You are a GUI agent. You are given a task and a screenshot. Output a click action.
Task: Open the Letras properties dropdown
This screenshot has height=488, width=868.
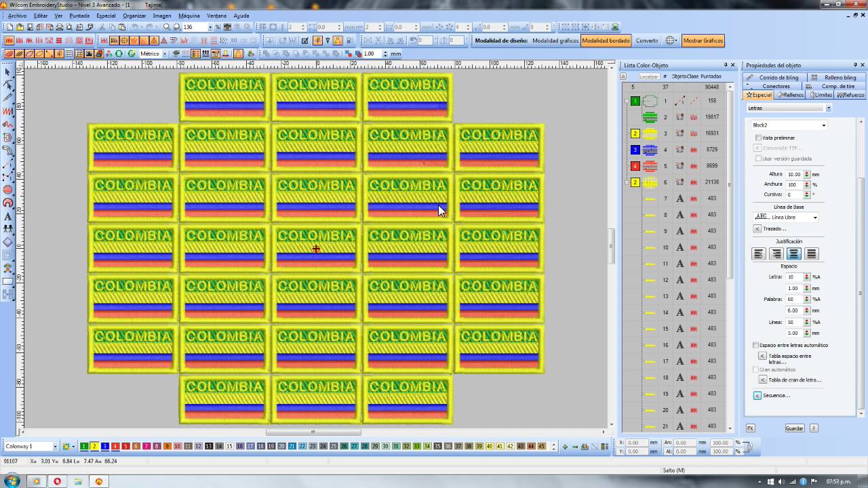pyautogui.click(x=828, y=108)
